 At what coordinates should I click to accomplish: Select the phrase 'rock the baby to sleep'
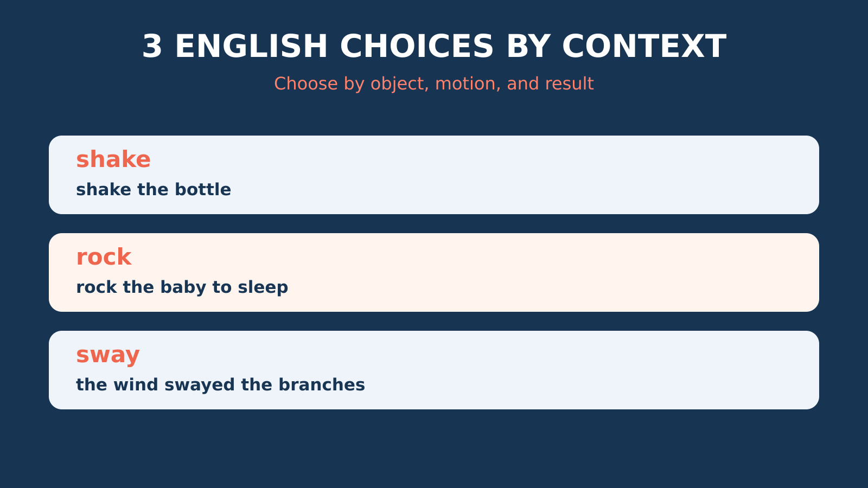(182, 287)
